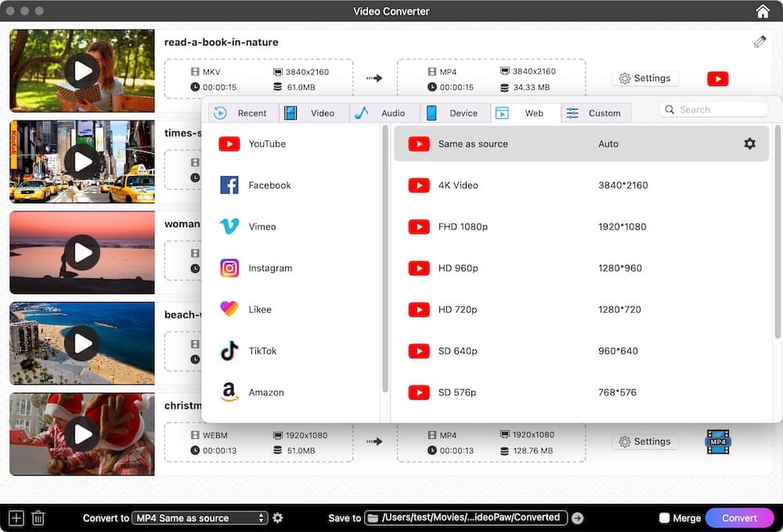Switch to the Audio tab
The height and width of the screenshot is (532, 783).
(384, 113)
